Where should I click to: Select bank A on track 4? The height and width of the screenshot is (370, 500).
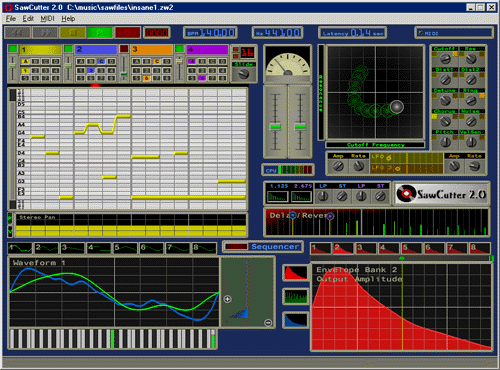point(192,62)
